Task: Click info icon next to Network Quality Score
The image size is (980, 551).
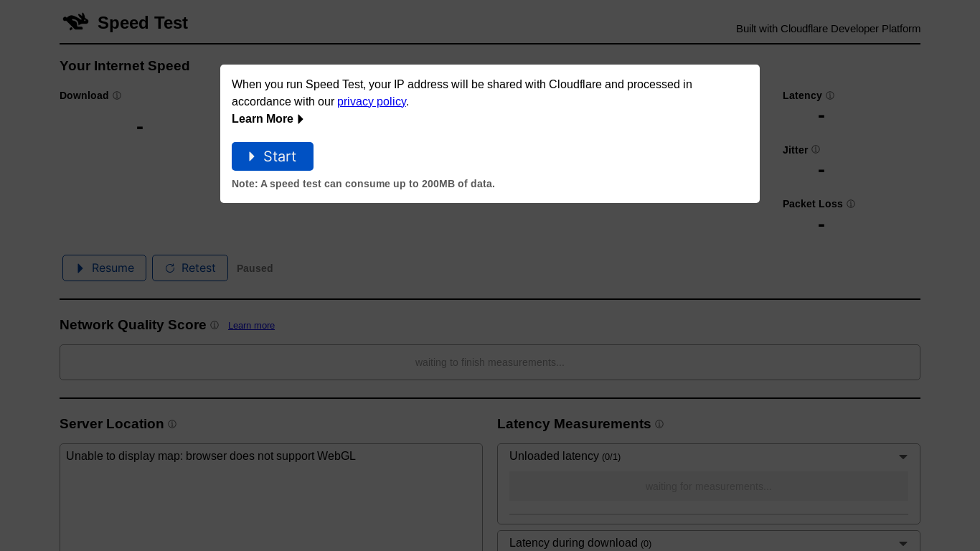Action: (215, 325)
